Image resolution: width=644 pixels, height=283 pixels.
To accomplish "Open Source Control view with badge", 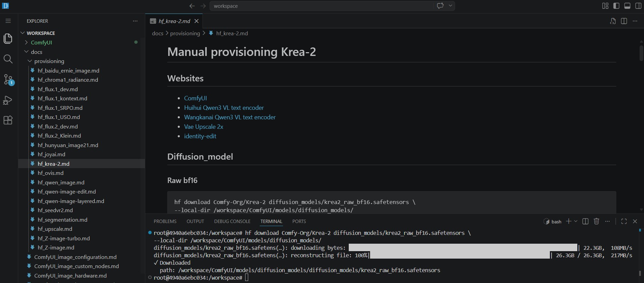I will 8,80.
